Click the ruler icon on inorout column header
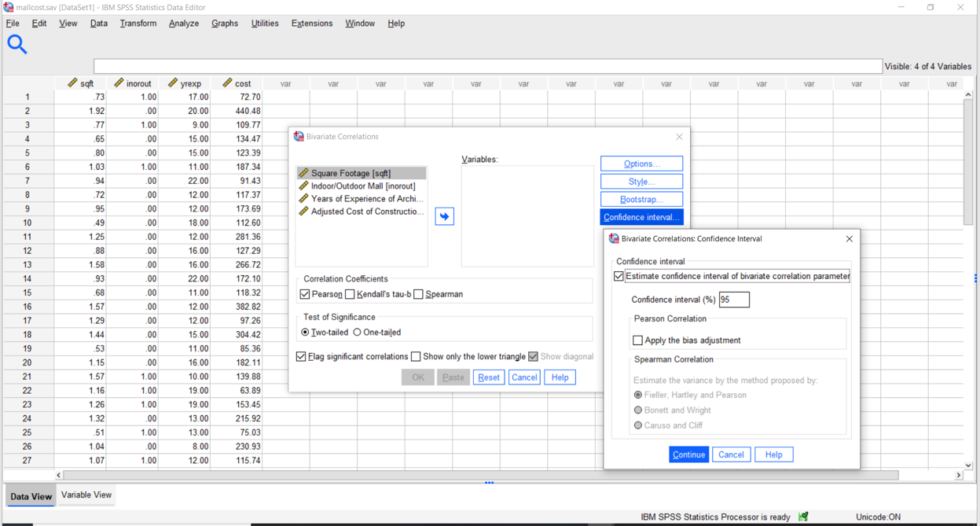The width and height of the screenshot is (980, 526). pyautogui.click(x=119, y=83)
